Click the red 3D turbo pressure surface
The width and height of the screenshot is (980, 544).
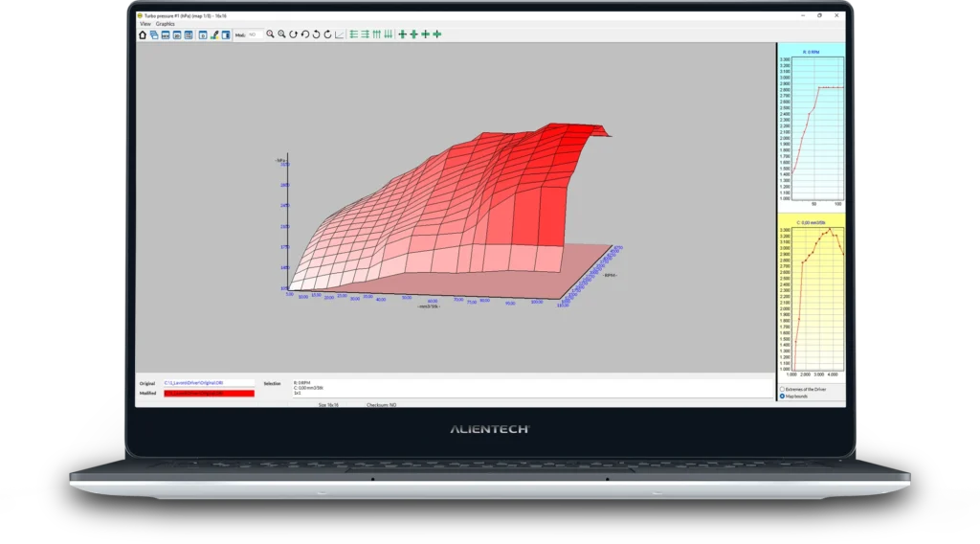point(459,211)
